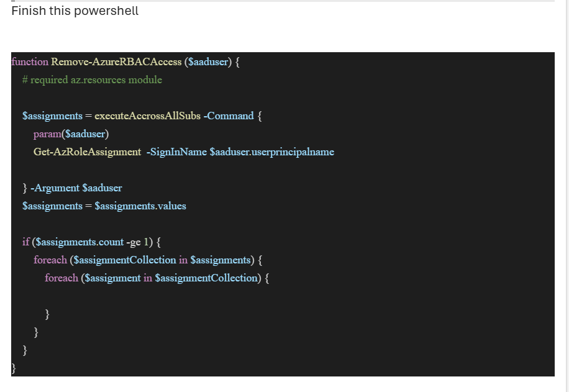This screenshot has width=569, height=392.
Task: Click the -Command parameter
Action: click(x=229, y=116)
